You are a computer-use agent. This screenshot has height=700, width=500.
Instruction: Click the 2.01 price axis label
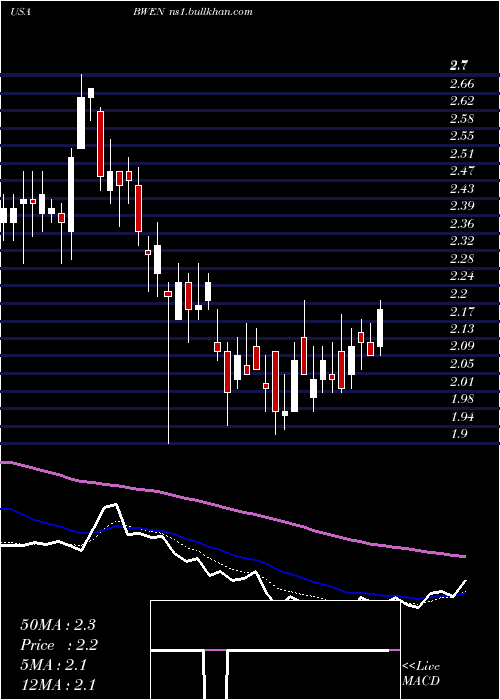pyautogui.click(x=462, y=381)
